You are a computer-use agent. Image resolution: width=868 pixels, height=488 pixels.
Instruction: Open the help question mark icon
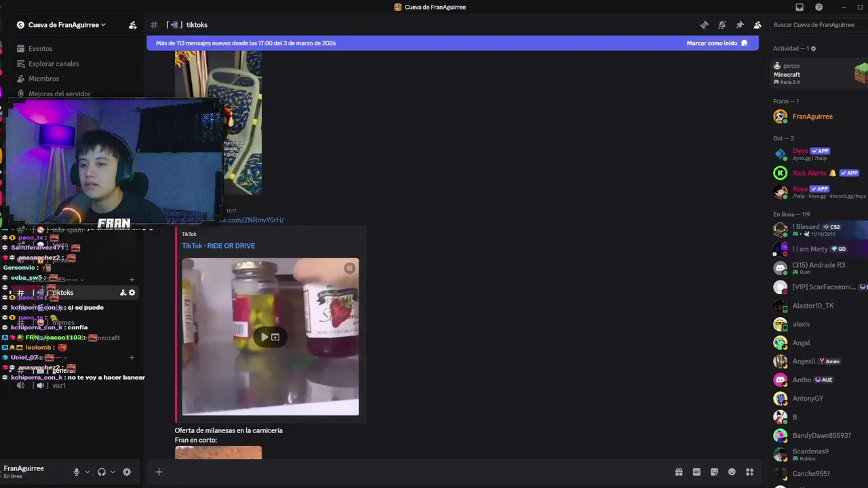coord(818,7)
